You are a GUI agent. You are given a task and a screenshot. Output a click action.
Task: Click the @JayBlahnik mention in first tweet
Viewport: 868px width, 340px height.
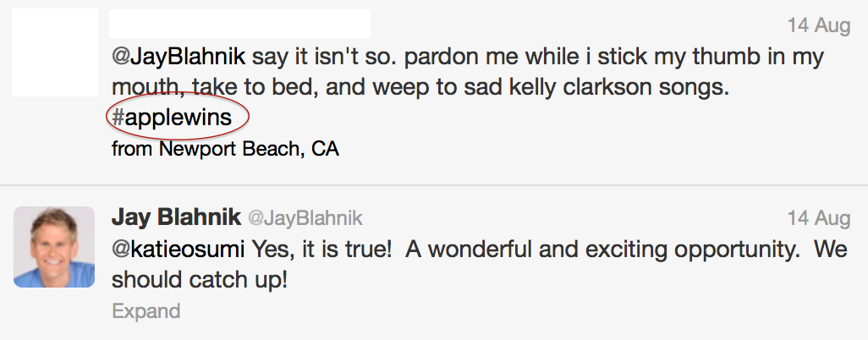point(179,58)
